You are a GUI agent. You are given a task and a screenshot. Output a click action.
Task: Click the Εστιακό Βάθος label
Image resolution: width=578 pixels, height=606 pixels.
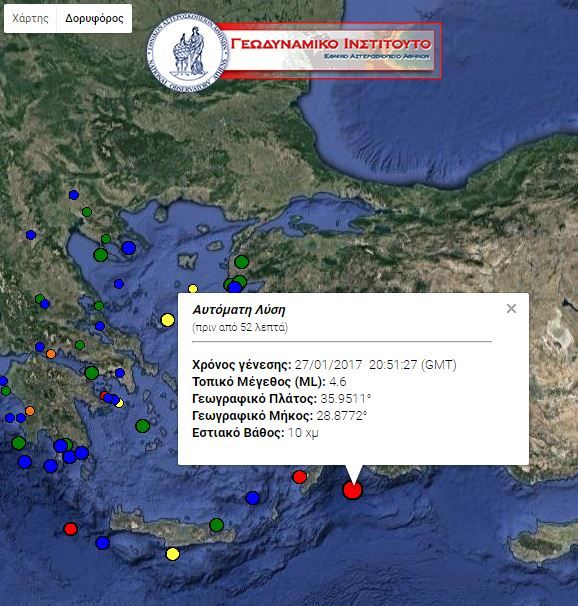238,432
